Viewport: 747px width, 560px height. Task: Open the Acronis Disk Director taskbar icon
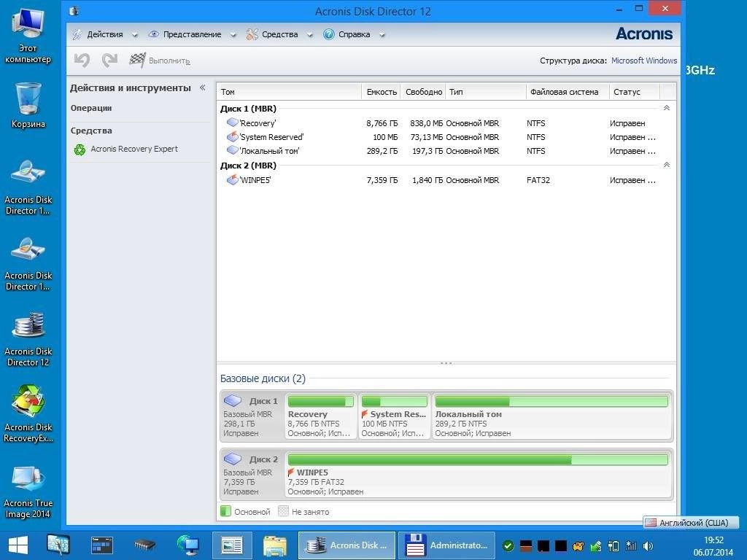[x=347, y=545]
